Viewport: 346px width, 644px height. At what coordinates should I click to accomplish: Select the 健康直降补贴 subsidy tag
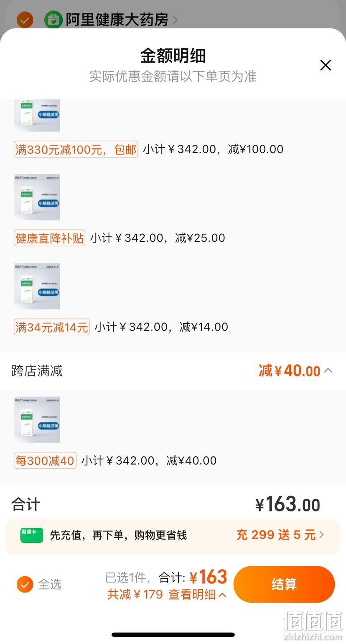[49, 238]
